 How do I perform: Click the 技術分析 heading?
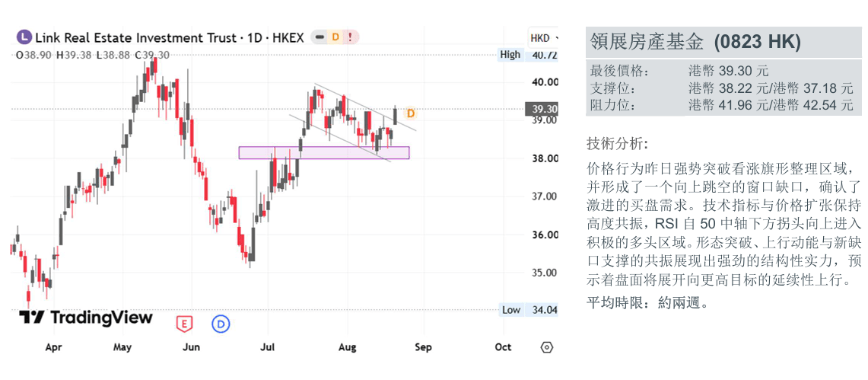click(616, 144)
